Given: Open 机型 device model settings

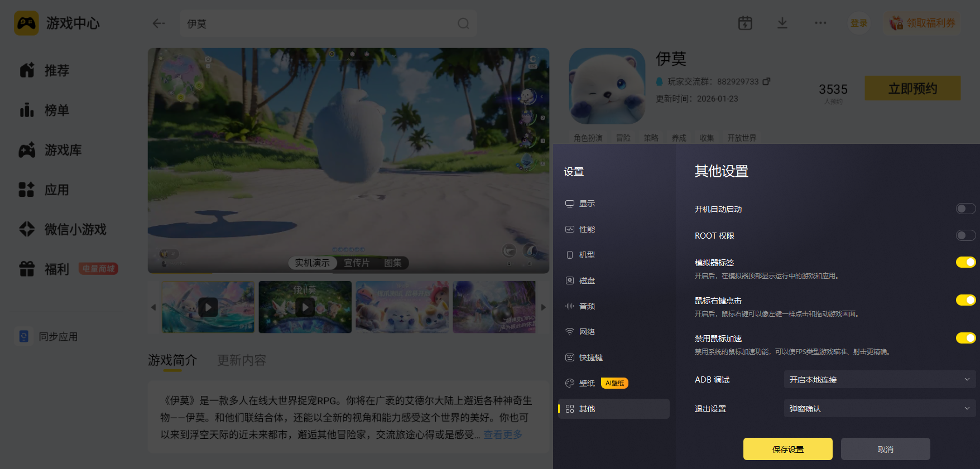Looking at the screenshot, I should click(x=614, y=255).
